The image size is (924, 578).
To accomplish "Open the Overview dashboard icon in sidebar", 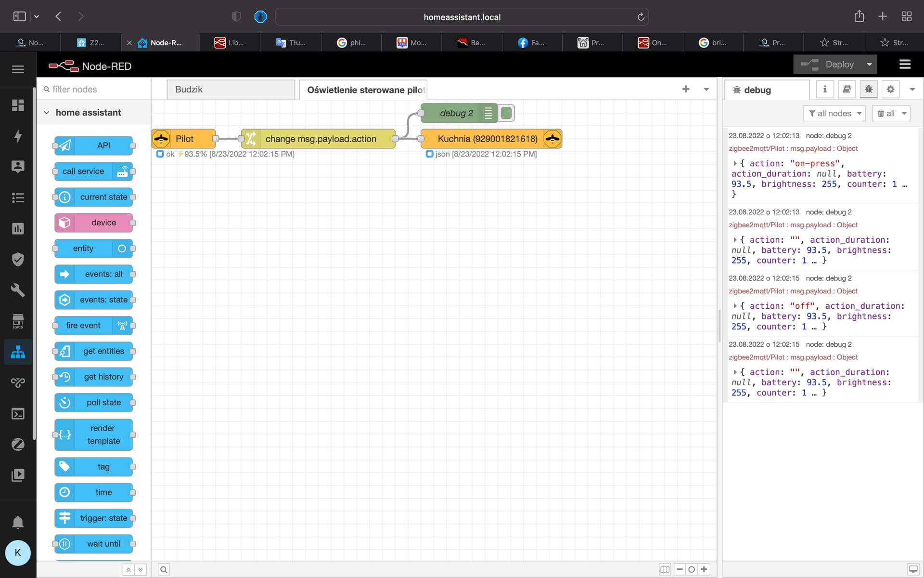I will (x=18, y=105).
